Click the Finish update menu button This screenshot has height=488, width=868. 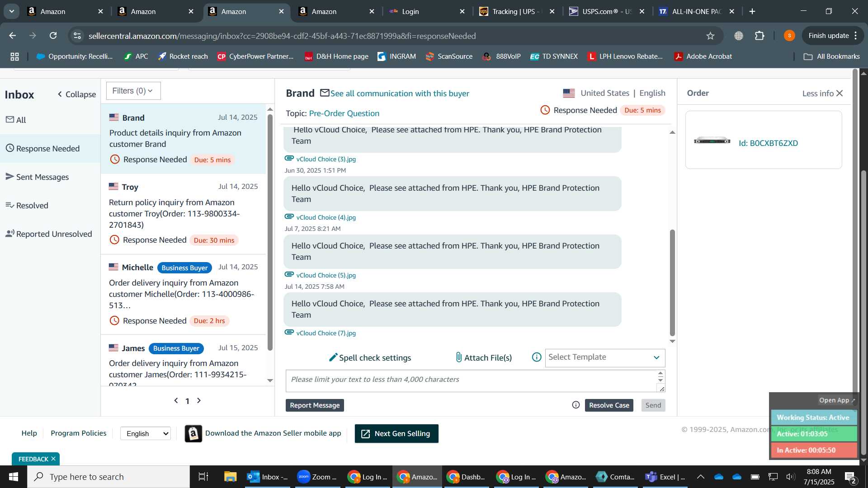tap(833, 36)
